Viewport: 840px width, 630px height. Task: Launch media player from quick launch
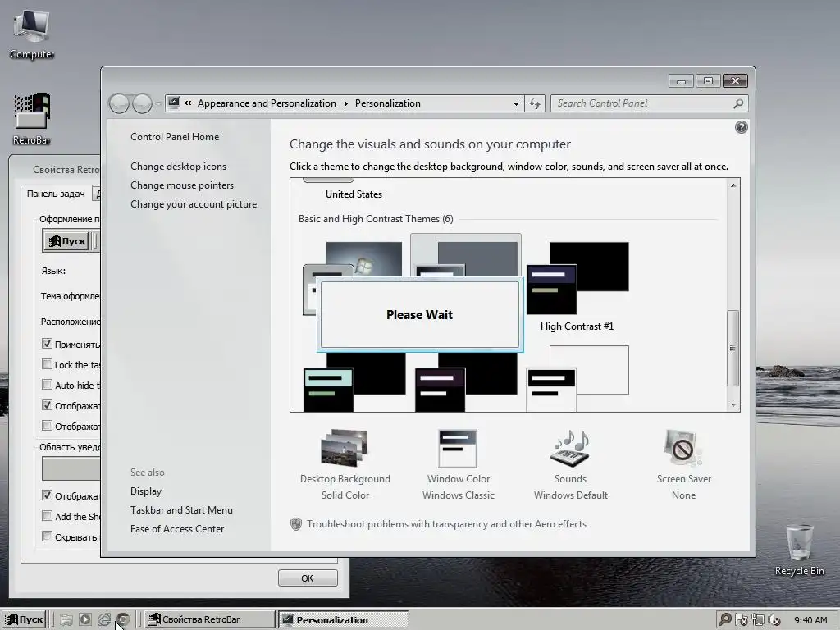[85, 620]
